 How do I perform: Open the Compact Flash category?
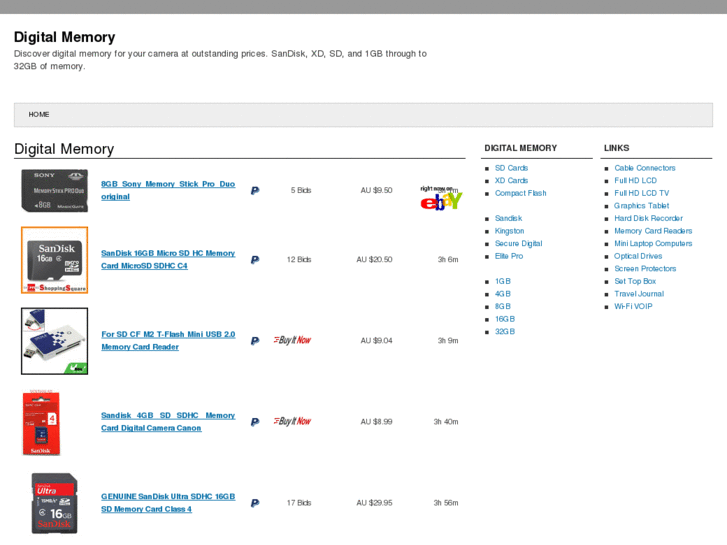[521, 193]
